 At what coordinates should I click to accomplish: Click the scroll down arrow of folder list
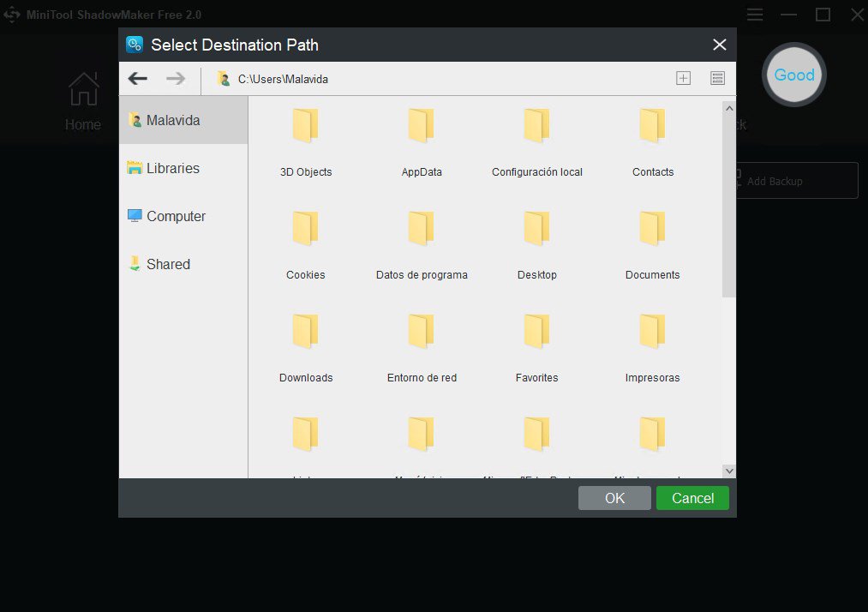tap(728, 471)
